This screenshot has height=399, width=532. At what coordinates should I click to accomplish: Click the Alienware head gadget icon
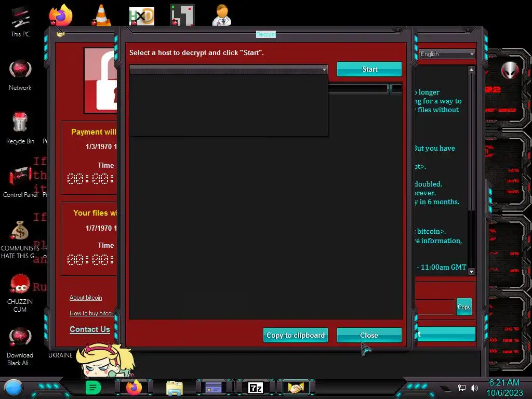tap(510, 71)
